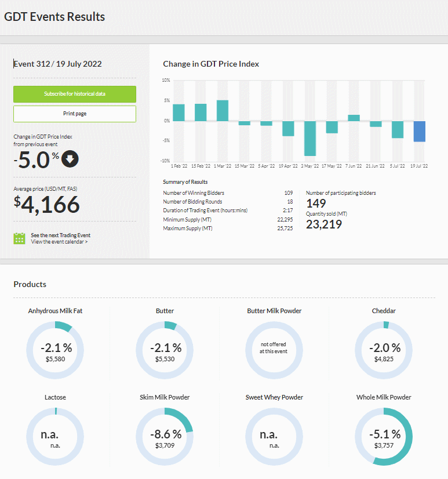This screenshot has width=448, height=479.
Task: Click Duration of Trading Event value 2:17
Action: tap(287, 211)
